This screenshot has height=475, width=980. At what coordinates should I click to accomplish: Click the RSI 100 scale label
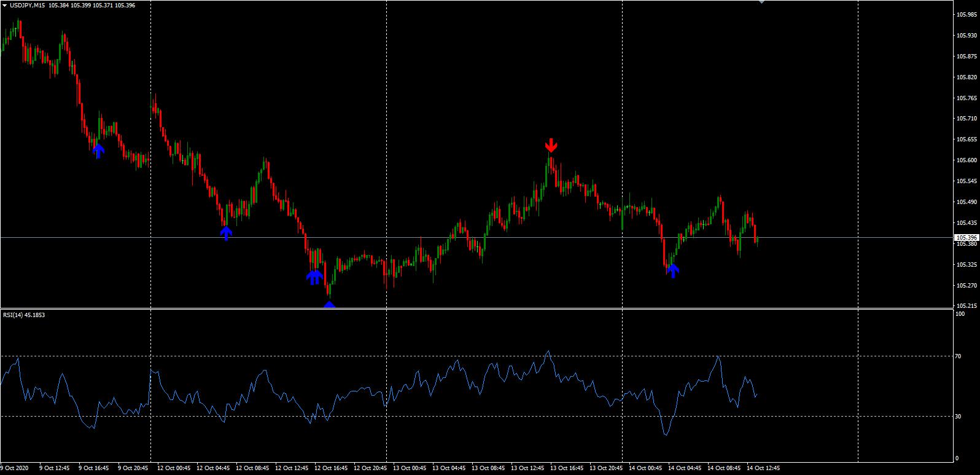pyautogui.click(x=959, y=314)
